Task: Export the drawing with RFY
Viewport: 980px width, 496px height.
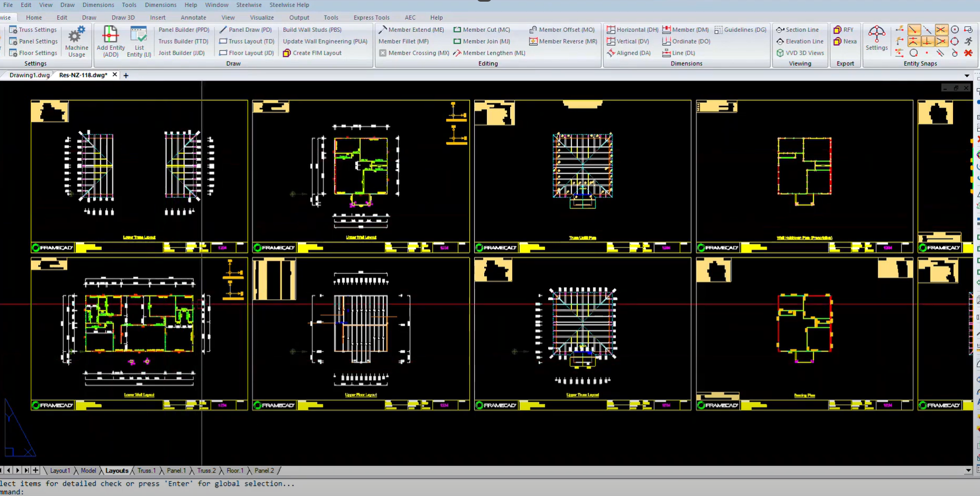Action: pyautogui.click(x=844, y=29)
